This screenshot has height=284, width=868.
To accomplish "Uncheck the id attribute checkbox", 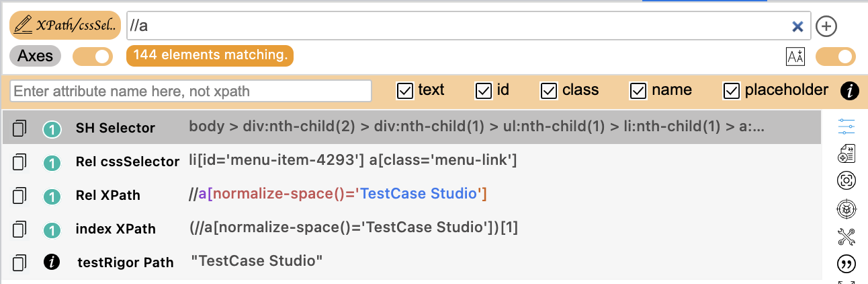I will coord(483,90).
